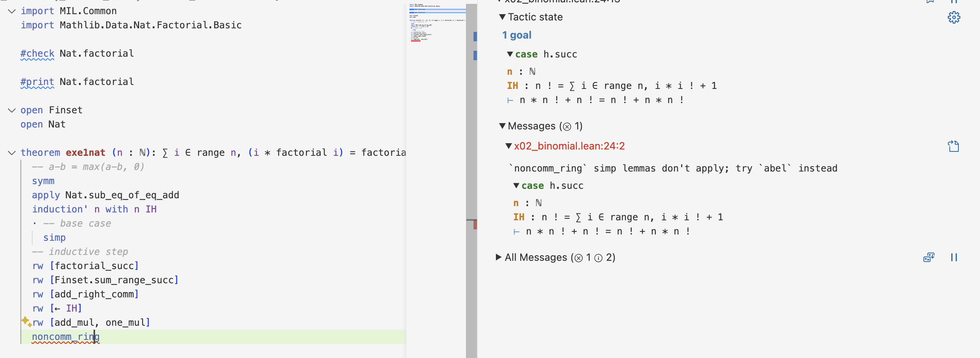Pause updating of All Messages

954,257
